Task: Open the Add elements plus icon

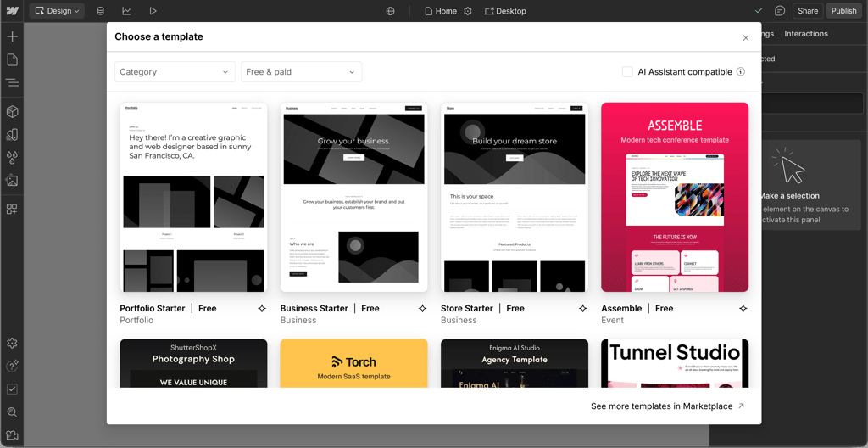Action: click(x=12, y=36)
